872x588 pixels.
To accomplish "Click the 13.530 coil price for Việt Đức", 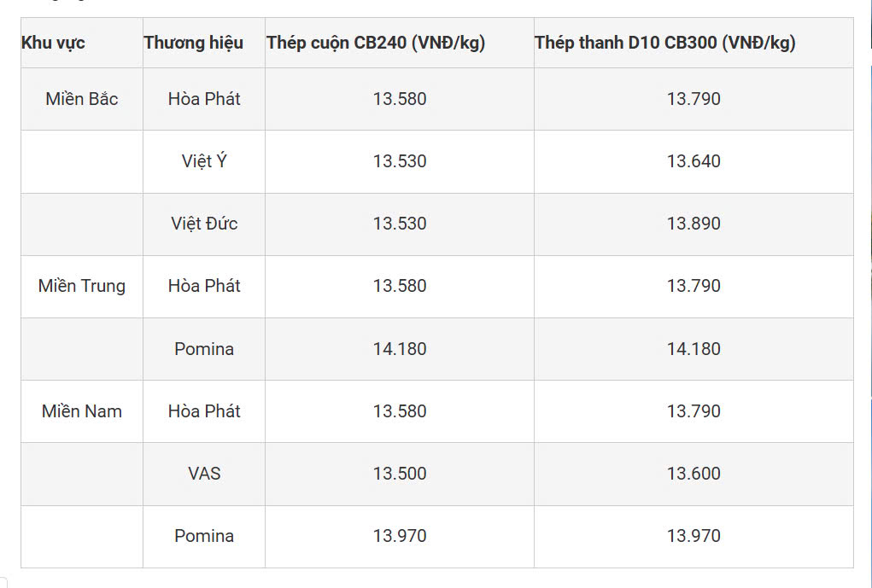I will [400, 224].
